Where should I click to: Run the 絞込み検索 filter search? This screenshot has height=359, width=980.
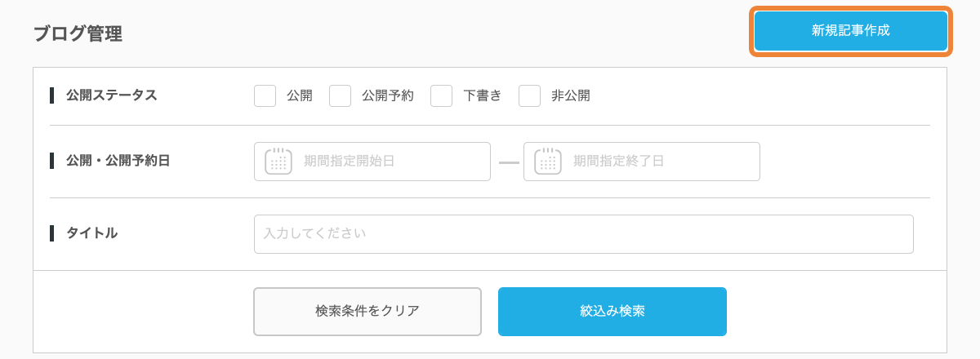pos(612,311)
